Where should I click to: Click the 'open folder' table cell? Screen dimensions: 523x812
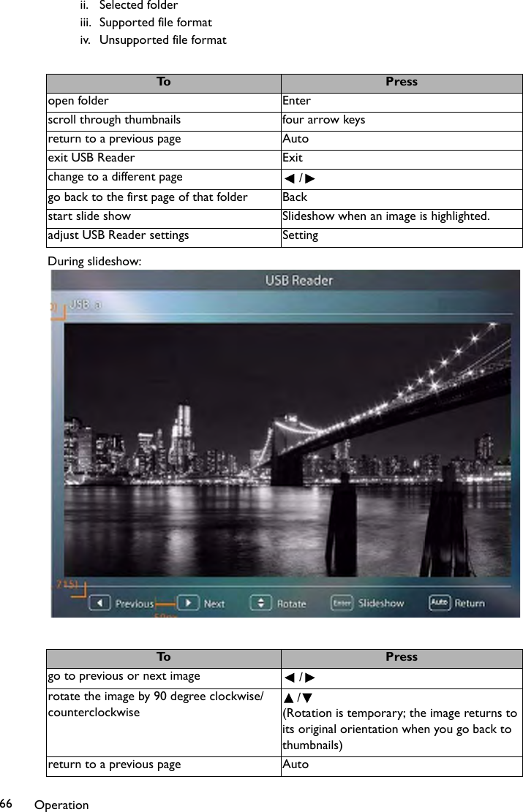point(164,102)
